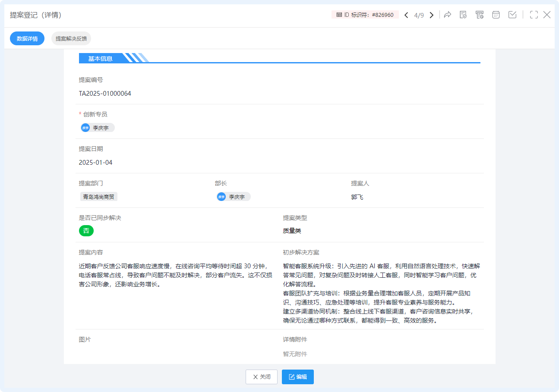Click proposal number TA2025-01000064
This screenshot has width=559, height=392.
(x=105, y=94)
